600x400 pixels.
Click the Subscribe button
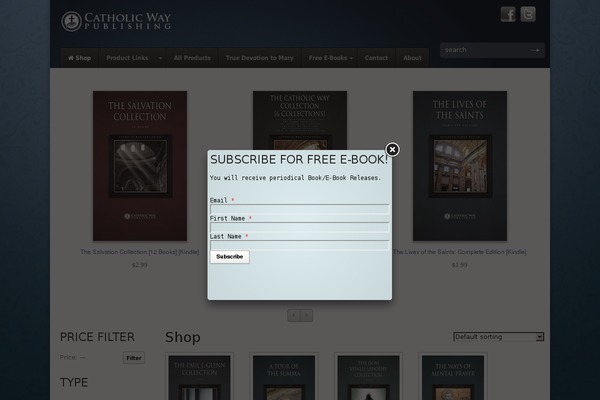230,257
